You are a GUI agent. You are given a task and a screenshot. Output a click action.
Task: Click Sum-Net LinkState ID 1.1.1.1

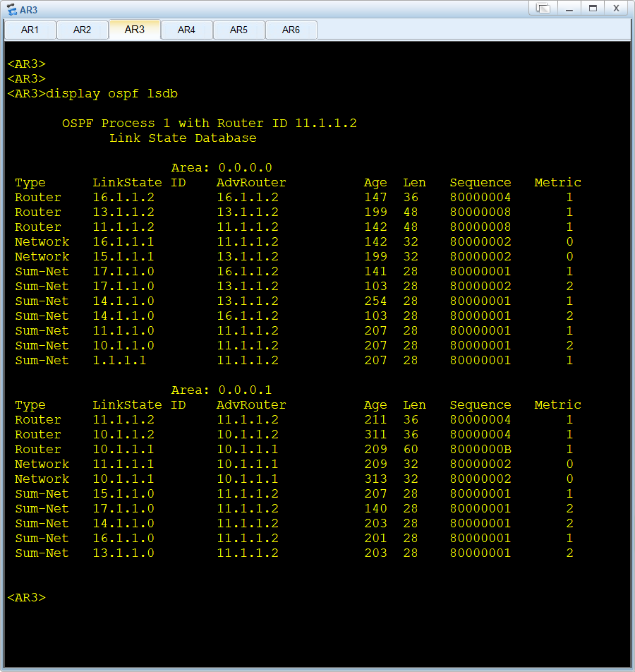(119, 360)
